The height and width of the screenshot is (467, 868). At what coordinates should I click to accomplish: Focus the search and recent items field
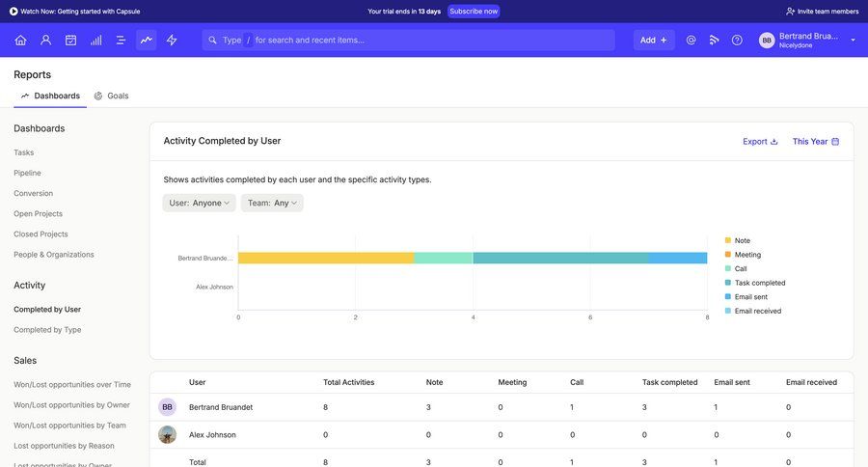408,41
